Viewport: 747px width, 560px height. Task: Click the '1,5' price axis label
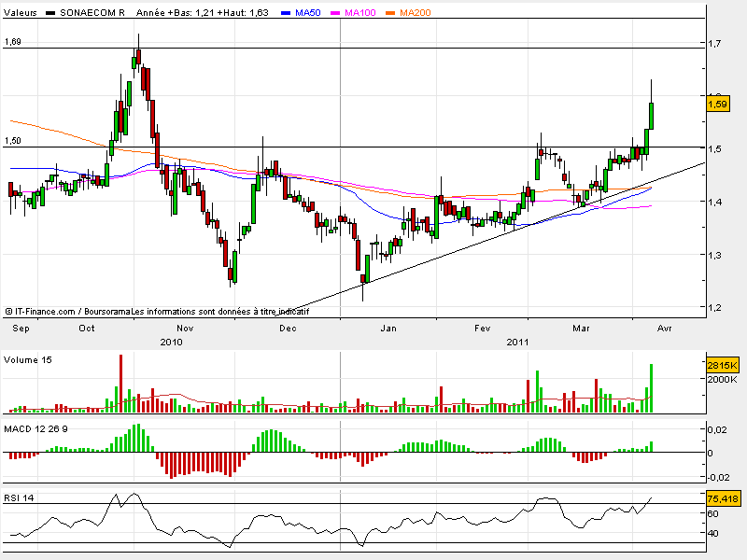[x=714, y=149]
